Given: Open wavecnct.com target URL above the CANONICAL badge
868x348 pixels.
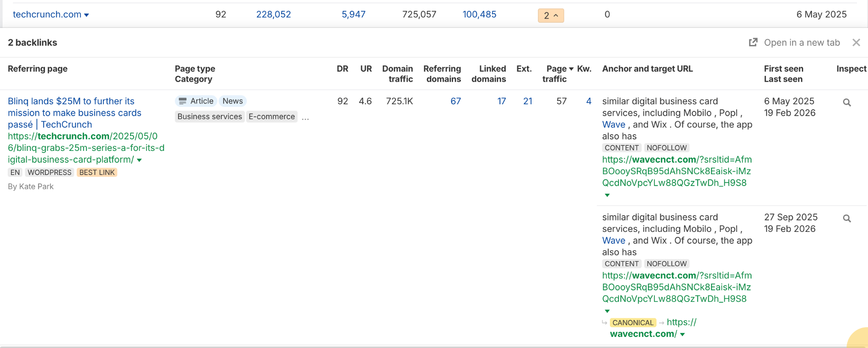Looking at the screenshot, I should point(677,287).
